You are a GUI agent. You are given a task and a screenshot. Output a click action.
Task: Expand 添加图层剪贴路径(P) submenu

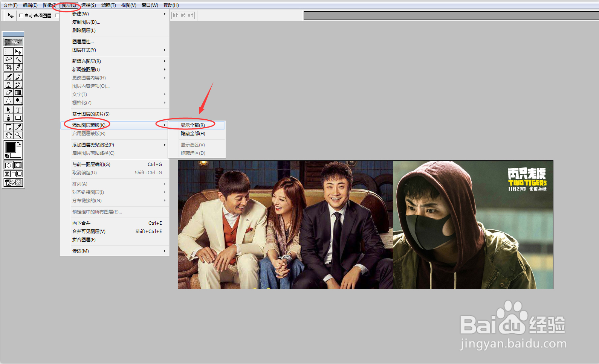[x=115, y=145]
